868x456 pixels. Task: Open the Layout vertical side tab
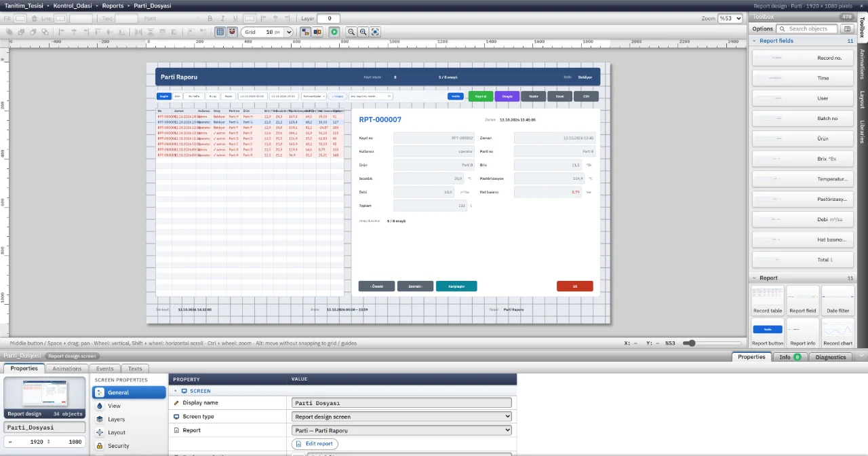863,100
